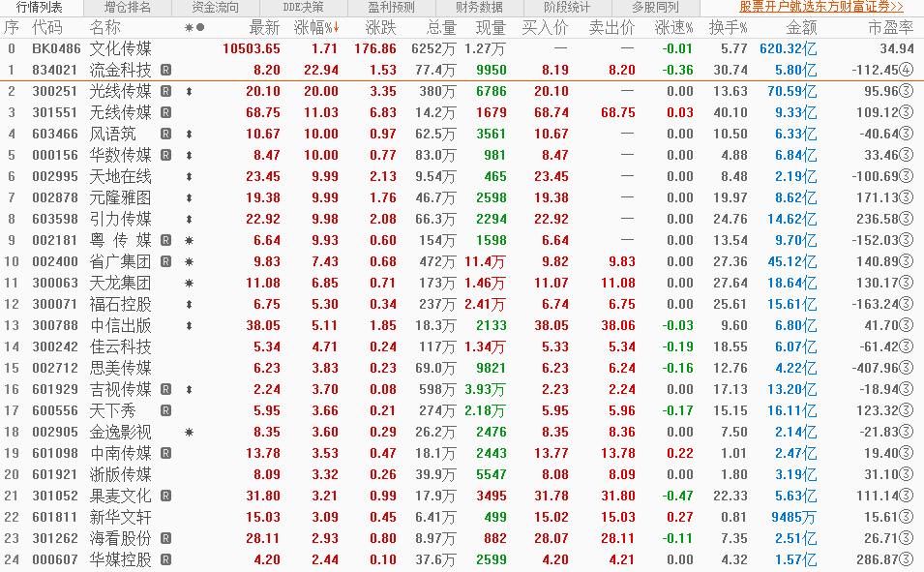Viewport: 924px width, 572px height.
Task: Sort by the 代码 column header
Action: pos(47,28)
